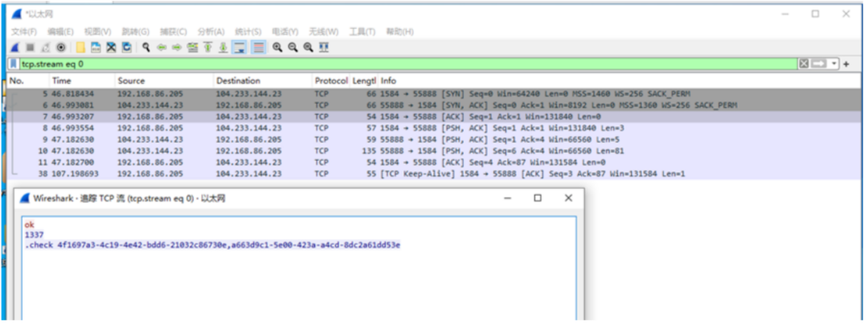Apply the display filter arrow button

[x=819, y=64]
